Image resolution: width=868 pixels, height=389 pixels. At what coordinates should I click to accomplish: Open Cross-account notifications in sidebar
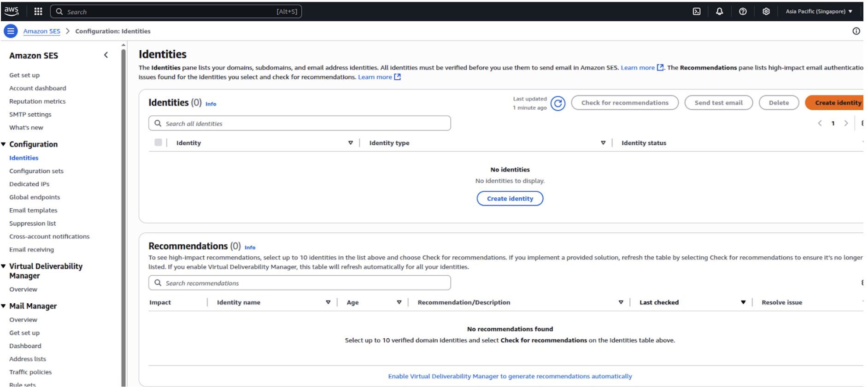(x=49, y=236)
